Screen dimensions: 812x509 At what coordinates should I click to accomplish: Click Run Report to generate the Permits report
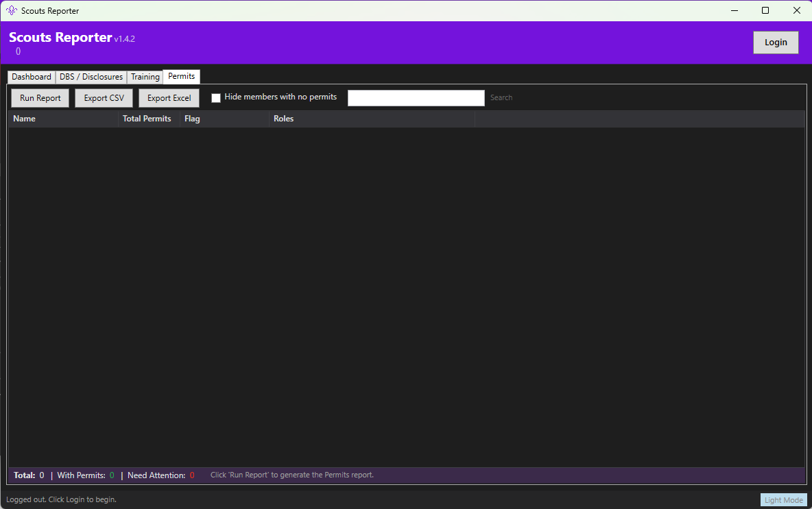click(39, 97)
